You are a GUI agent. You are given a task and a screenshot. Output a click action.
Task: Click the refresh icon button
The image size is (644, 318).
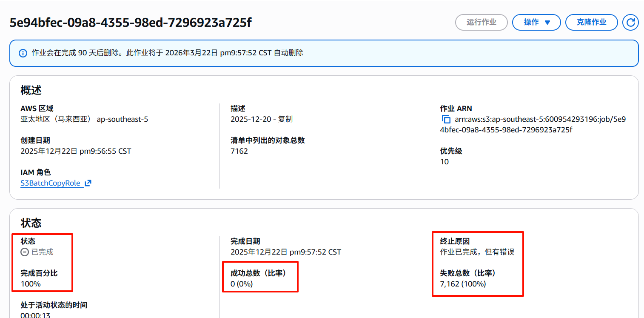click(630, 22)
